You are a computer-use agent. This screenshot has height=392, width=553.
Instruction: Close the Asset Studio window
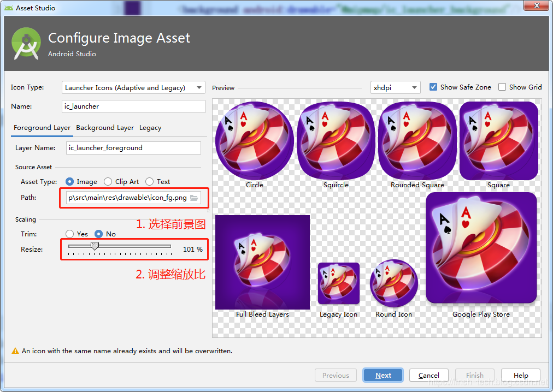(x=537, y=5)
